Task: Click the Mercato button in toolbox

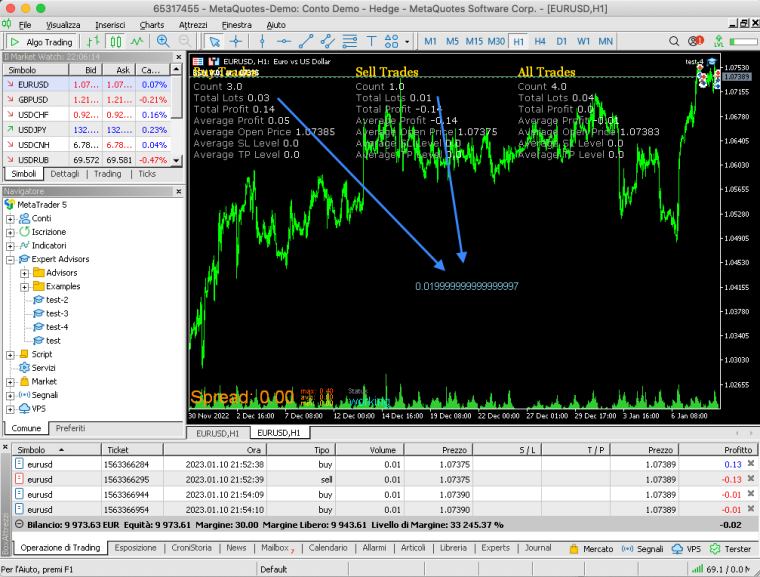Action: pos(591,549)
